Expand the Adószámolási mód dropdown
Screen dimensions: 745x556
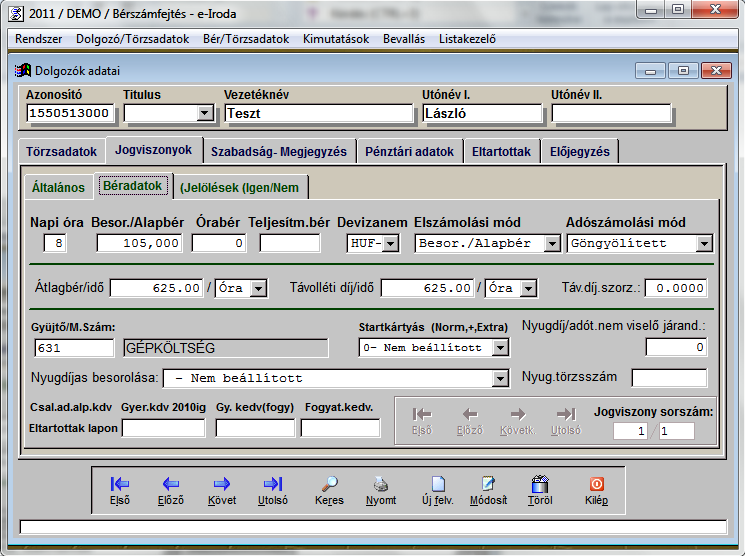tap(704, 243)
